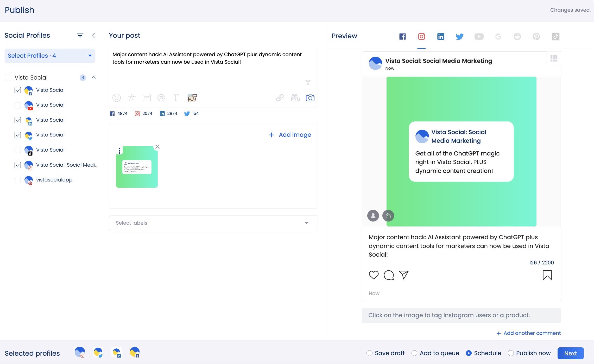Insert a link into the post
The height and width of the screenshot is (364, 594).
click(x=280, y=98)
